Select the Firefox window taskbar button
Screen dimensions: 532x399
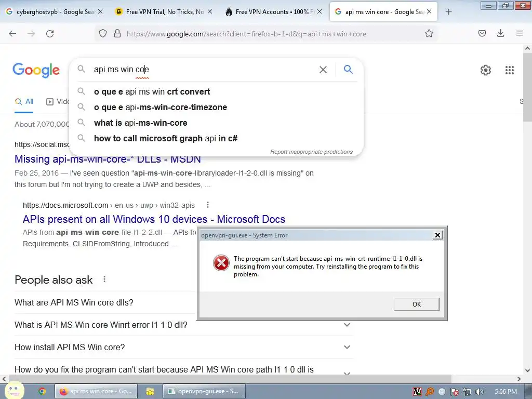pyautogui.click(x=96, y=391)
